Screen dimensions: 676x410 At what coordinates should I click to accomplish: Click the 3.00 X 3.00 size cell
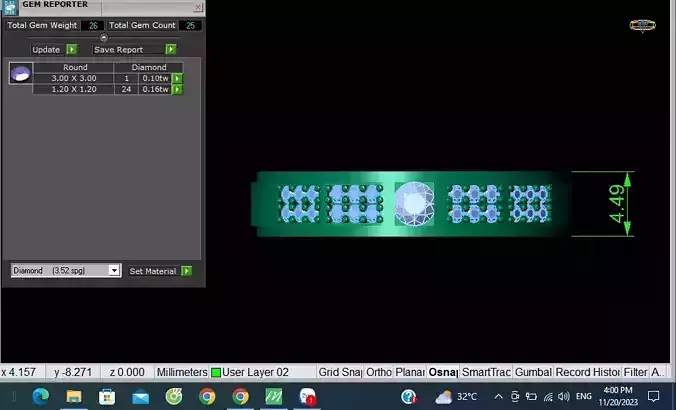pos(74,78)
